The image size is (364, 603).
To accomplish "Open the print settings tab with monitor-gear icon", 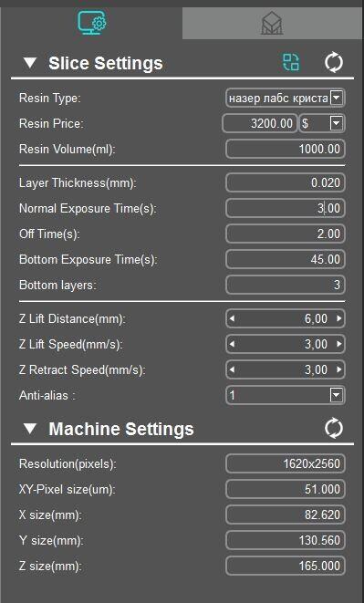I will (x=92, y=23).
